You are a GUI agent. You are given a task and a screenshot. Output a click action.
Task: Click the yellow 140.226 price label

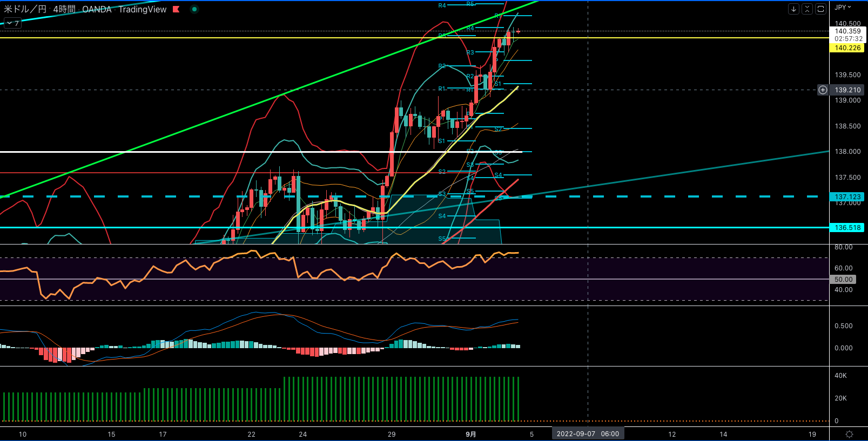pyautogui.click(x=847, y=48)
